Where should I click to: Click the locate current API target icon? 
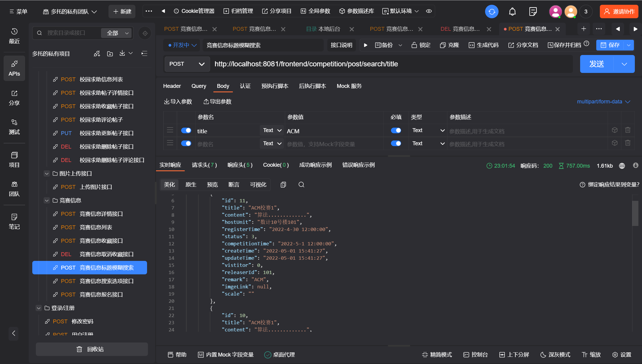pyautogui.click(x=145, y=33)
